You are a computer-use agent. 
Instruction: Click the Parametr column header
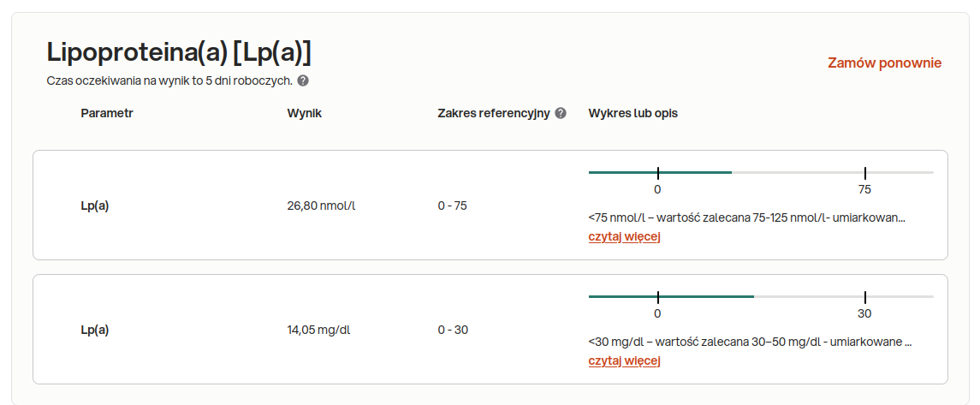tap(107, 113)
